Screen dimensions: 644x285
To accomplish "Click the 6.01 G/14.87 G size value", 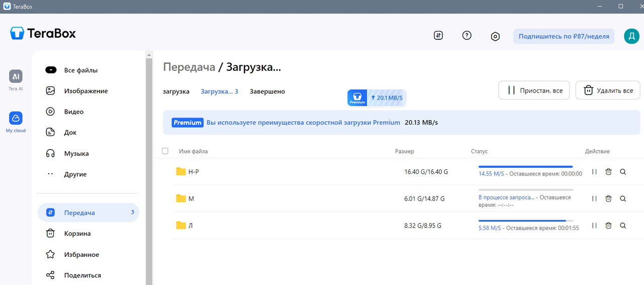I will point(425,199).
